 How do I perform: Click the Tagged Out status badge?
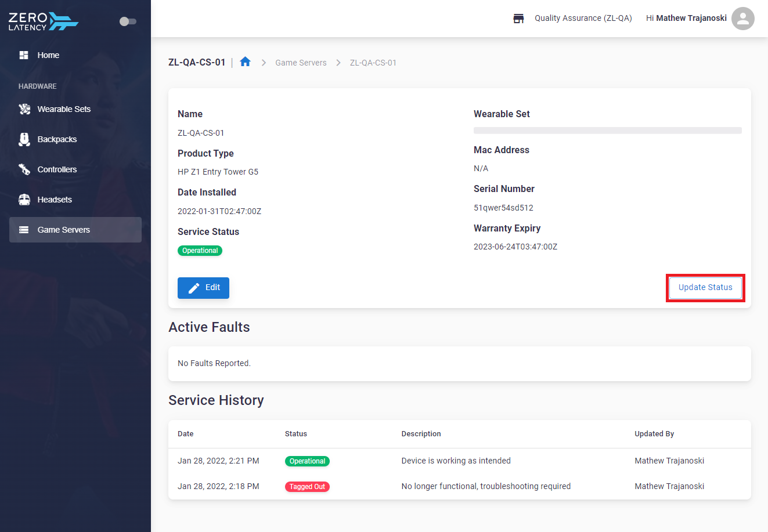(x=307, y=487)
